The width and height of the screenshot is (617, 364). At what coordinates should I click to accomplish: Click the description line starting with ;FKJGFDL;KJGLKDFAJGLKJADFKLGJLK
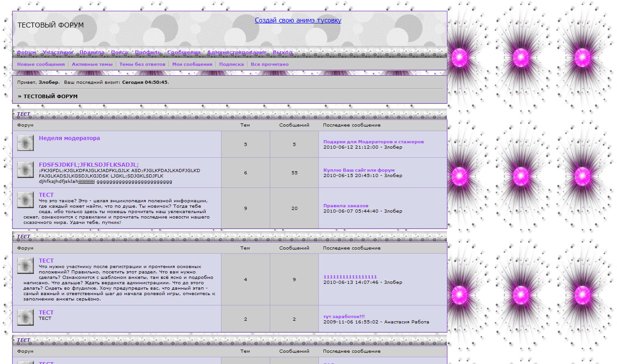tap(120, 171)
